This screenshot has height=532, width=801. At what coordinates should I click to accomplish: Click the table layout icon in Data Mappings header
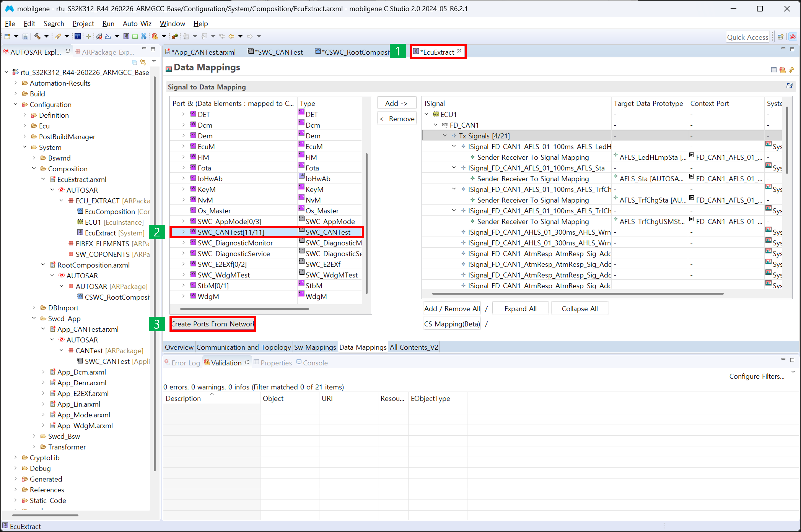pyautogui.click(x=774, y=70)
